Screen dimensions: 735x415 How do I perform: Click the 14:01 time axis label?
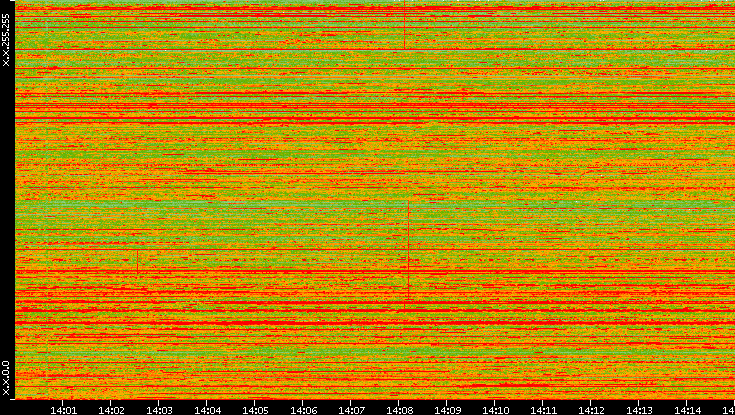pyautogui.click(x=63, y=410)
